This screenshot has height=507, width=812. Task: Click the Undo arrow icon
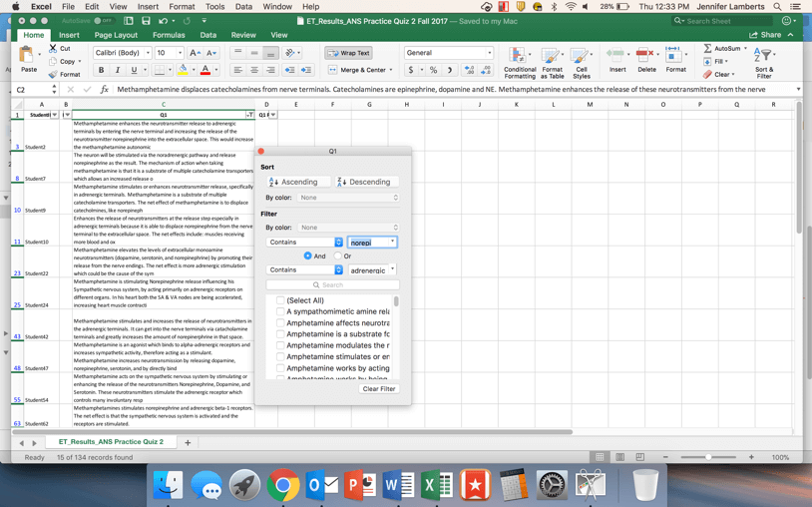coord(164,21)
